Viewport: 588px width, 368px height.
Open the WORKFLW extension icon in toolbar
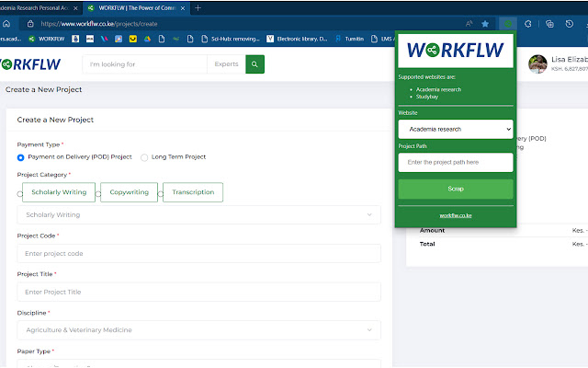[x=508, y=24]
